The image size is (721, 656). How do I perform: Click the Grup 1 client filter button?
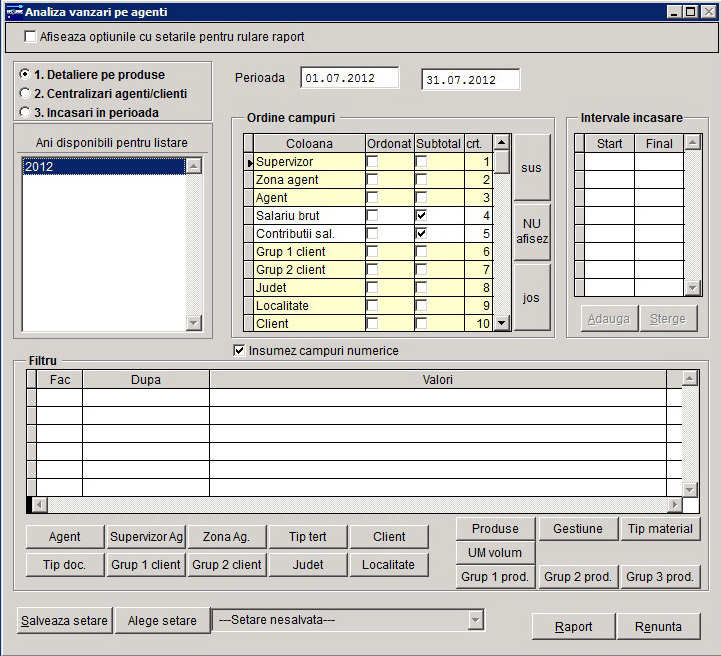pyautogui.click(x=146, y=565)
